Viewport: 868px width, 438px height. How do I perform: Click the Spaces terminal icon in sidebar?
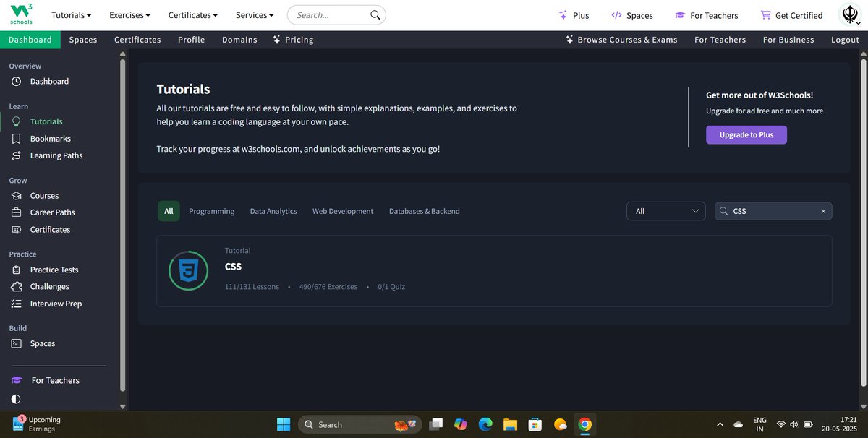(x=16, y=344)
